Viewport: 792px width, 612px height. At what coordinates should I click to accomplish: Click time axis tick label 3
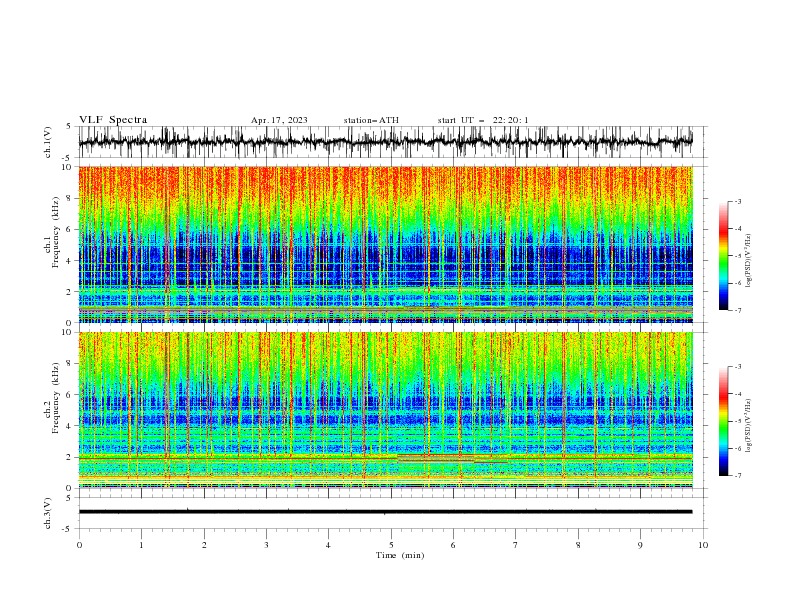(x=266, y=545)
